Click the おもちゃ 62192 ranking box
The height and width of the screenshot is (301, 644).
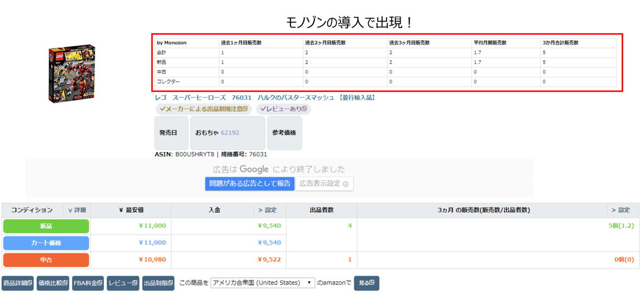[227, 133]
